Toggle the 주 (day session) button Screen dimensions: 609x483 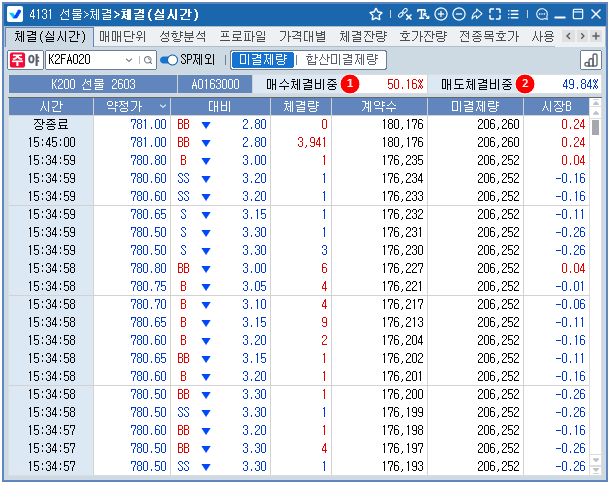(17, 60)
